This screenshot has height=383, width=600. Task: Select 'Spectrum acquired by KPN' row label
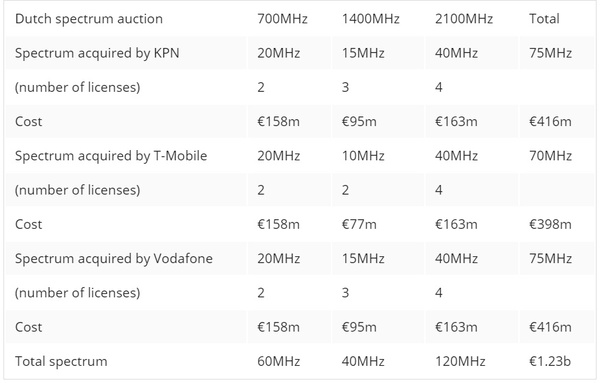coord(97,53)
